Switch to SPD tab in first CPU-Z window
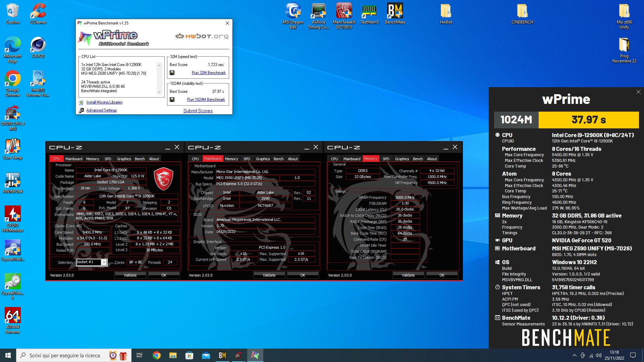The image size is (644, 362). 108,159
